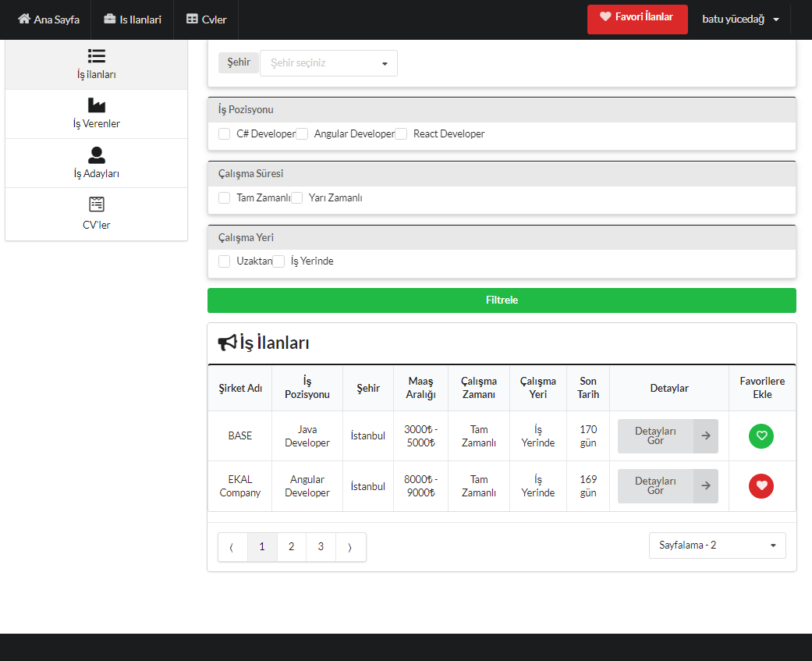Viewport: 812px width, 661px height.
Task: Check the Angular Developer checkbox
Action: click(302, 133)
